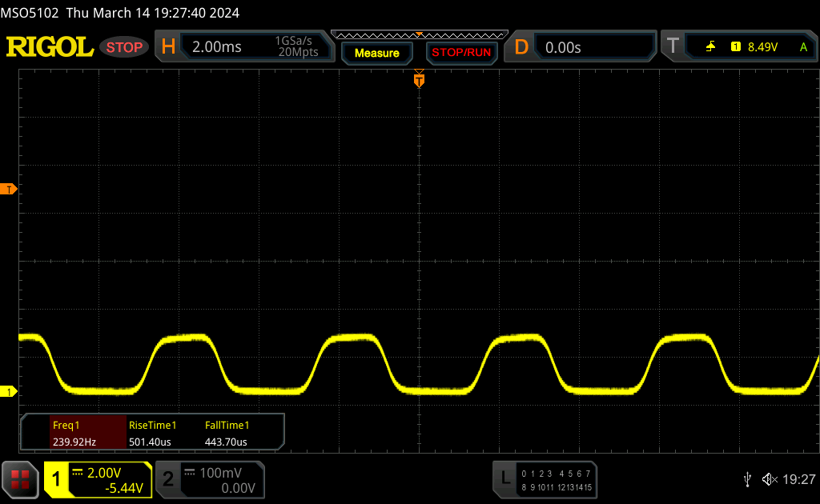Select the 0.00s horizontal delay value
The width and height of the screenshot is (820, 504).
coord(563,47)
